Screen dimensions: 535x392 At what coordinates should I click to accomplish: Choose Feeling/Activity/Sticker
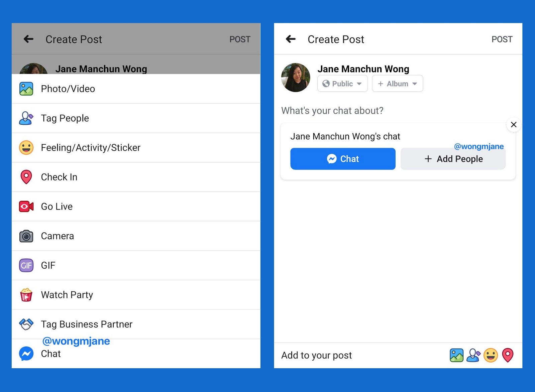(90, 147)
